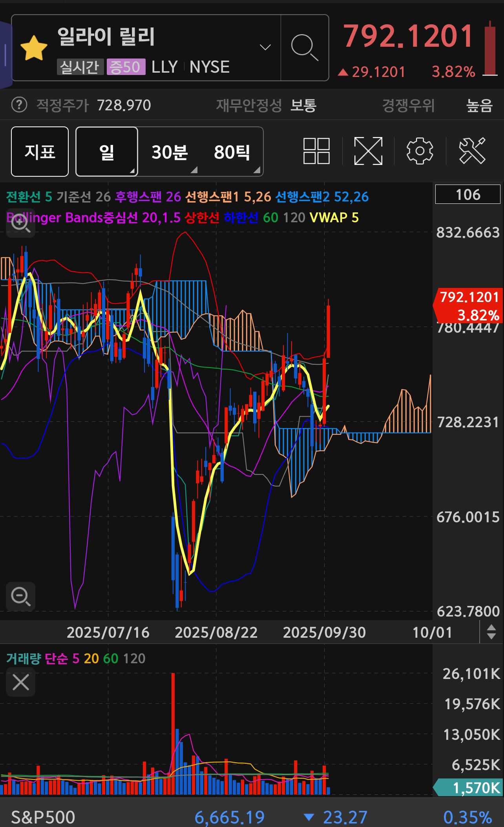Open the 적정주가 help question mark
This screenshot has width=504, height=827.
19,105
